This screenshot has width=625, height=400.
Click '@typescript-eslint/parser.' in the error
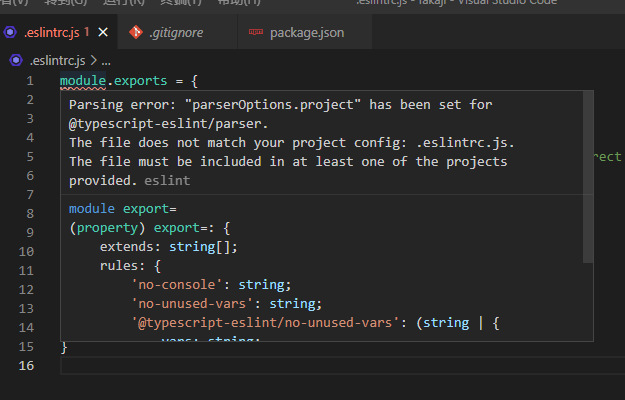coord(169,124)
